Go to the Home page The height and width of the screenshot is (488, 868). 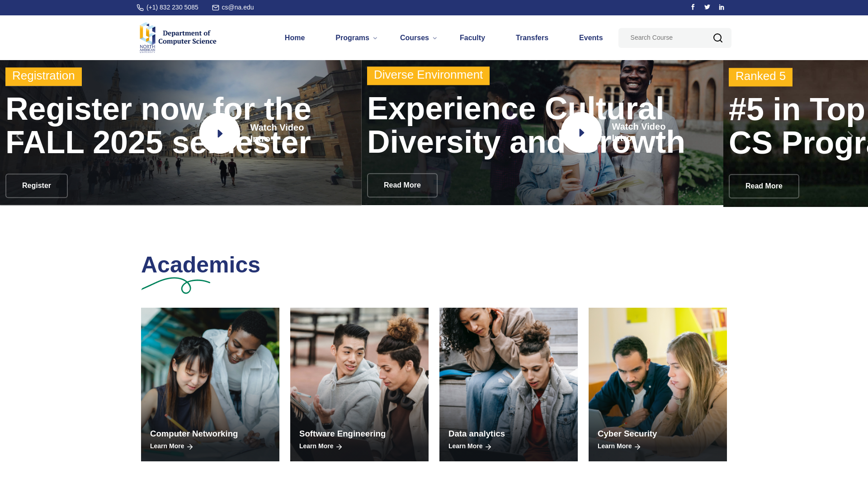295,38
